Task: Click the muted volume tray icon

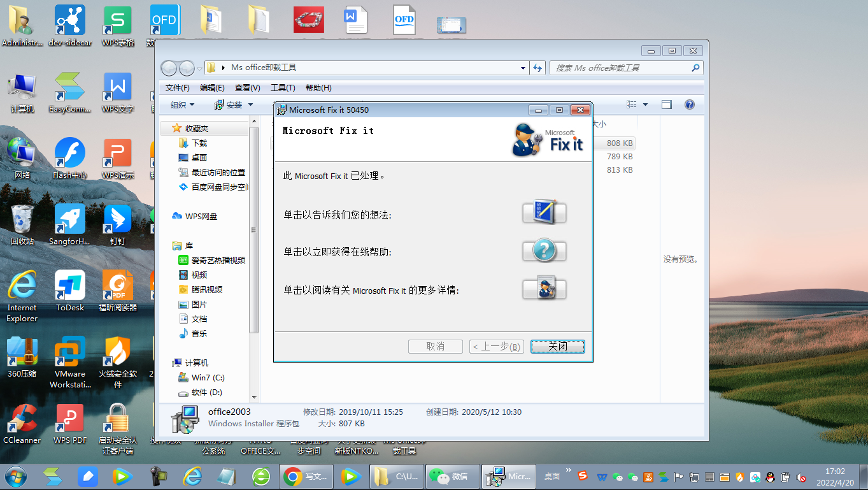Action: 801,477
